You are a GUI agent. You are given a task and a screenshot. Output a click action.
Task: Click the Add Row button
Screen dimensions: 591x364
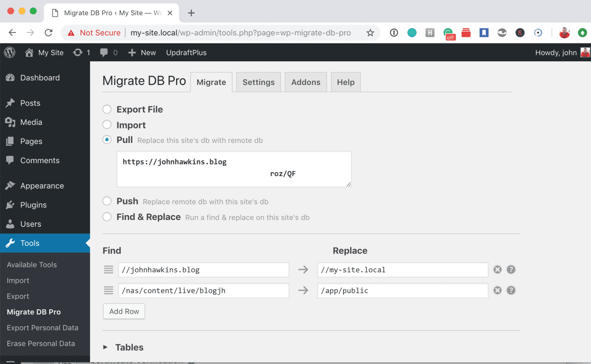point(124,311)
